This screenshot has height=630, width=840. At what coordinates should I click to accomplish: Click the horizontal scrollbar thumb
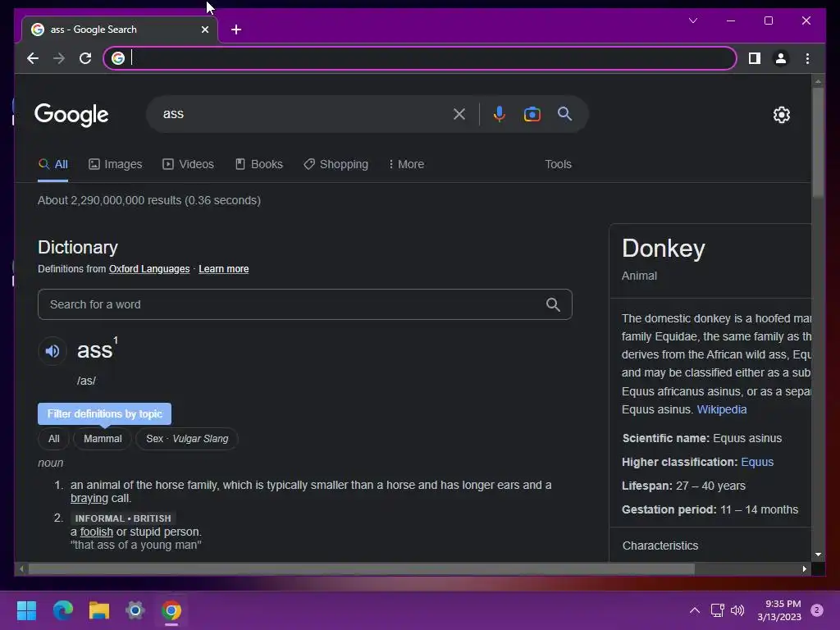coord(362,569)
